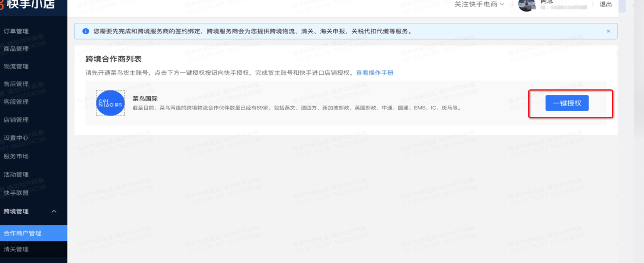Viewport: 644px width, 263px height.
Task: Click the 跨境合作商列表 heading
Action: click(x=113, y=59)
